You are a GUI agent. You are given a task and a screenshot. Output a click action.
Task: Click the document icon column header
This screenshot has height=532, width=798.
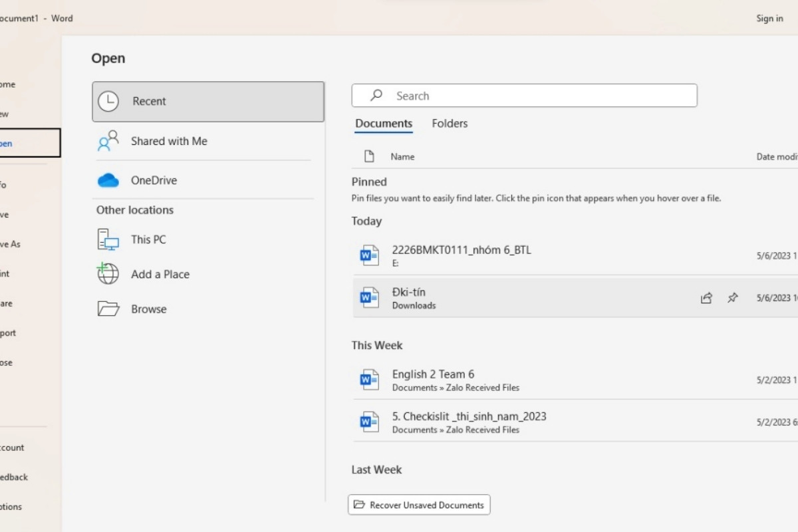click(369, 157)
